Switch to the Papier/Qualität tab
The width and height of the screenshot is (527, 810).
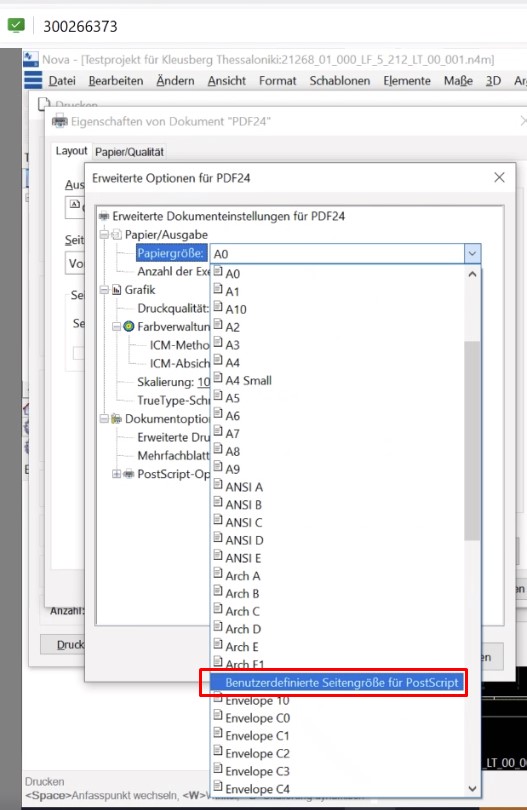click(x=129, y=152)
